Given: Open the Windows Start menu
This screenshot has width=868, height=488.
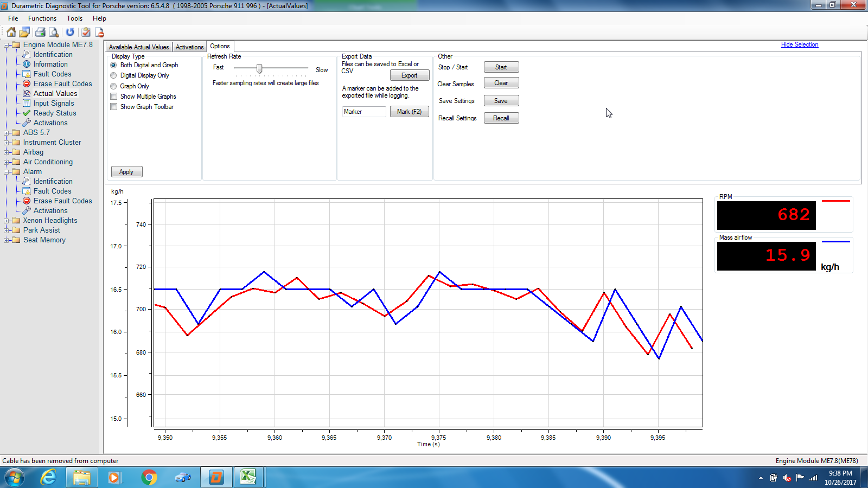Looking at the screenshot, I should (15, 477).
